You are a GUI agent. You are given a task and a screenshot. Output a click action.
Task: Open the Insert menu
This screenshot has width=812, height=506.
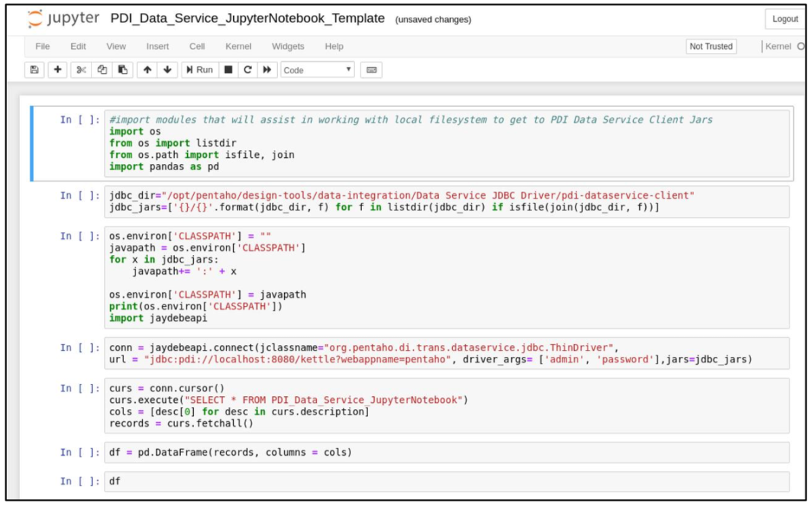click(157, 46)
